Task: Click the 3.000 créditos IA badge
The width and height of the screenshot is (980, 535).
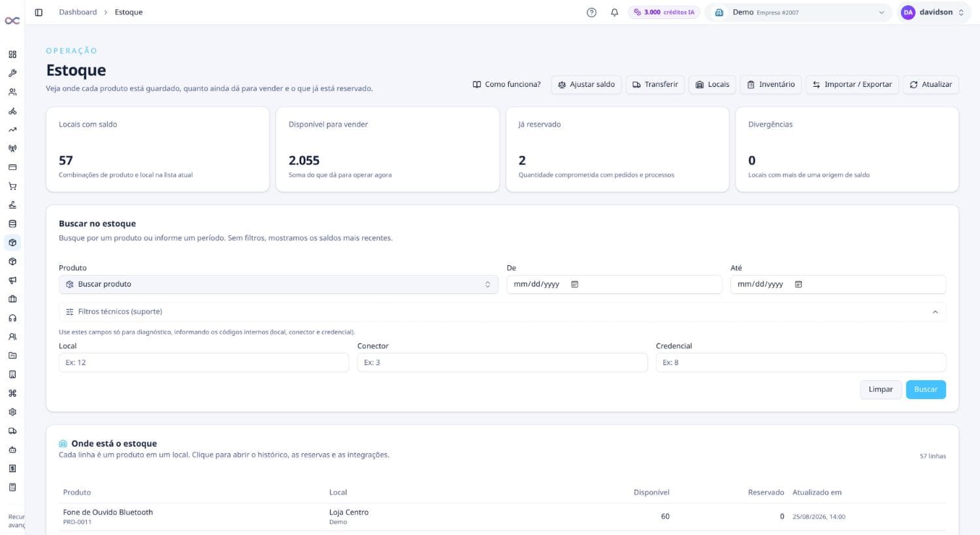Action: coord(664,12)
